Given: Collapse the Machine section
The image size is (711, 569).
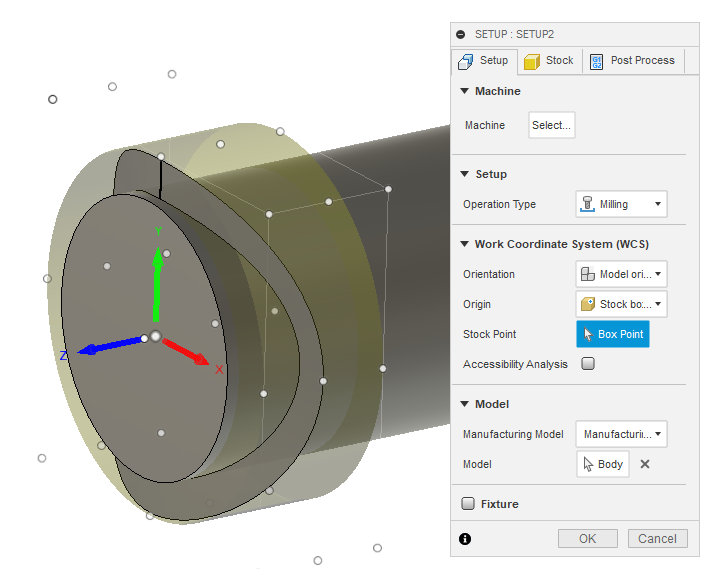Looking at the screenshot, I should (464, 91).
